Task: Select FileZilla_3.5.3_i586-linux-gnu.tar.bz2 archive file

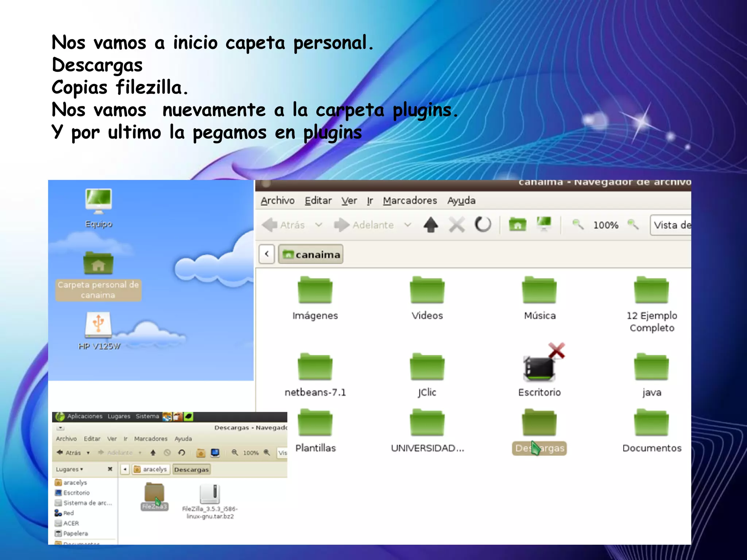Action: coord(210,501)
